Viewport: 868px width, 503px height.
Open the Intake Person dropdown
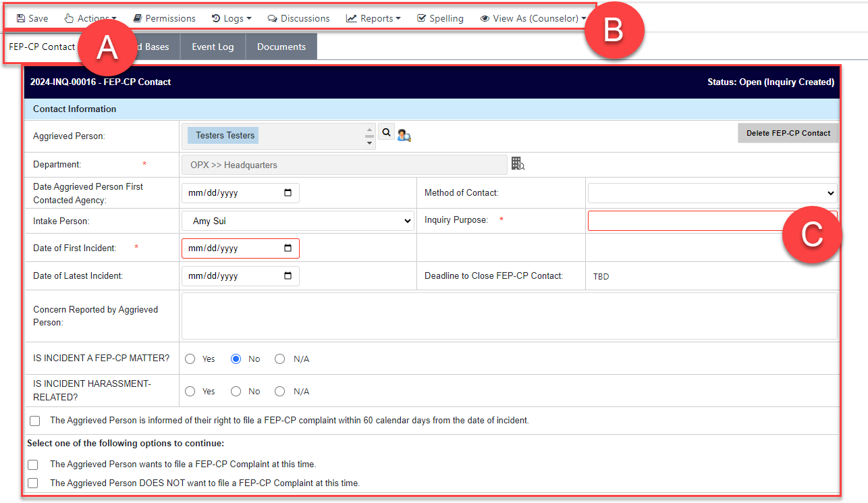click(298, 221)
